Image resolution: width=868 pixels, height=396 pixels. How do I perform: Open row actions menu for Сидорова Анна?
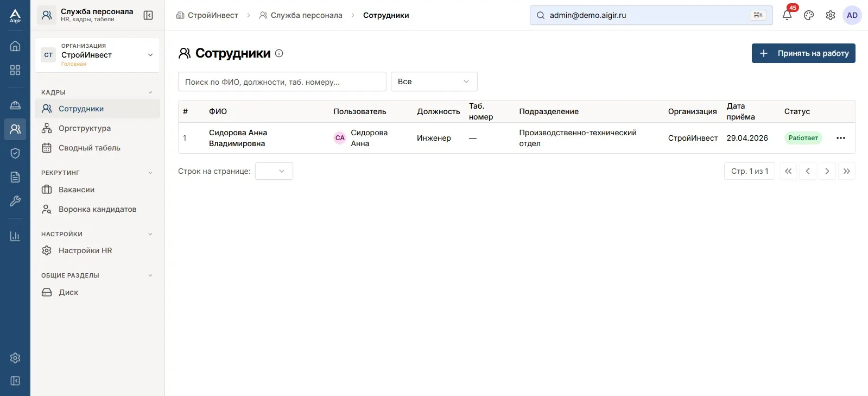click(841, 138)
